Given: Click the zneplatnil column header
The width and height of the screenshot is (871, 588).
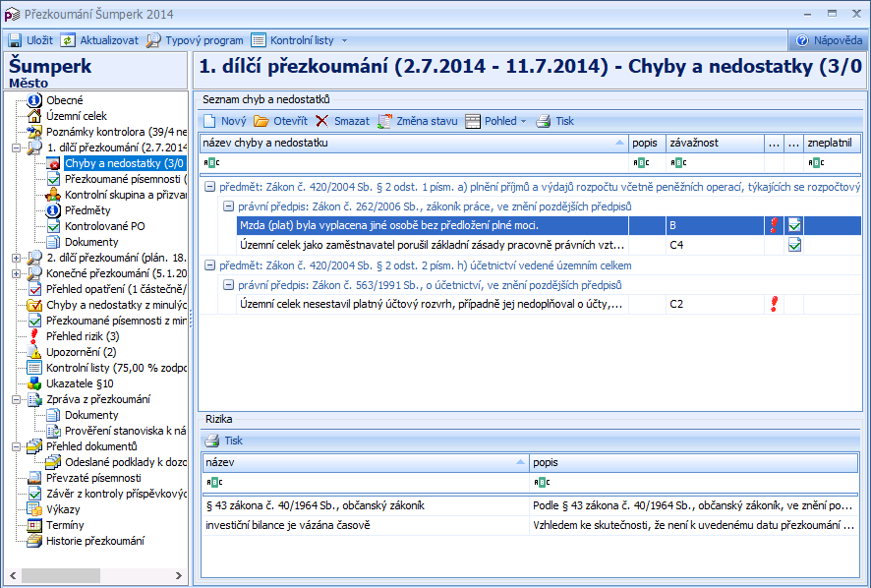Looking at the screenshot, I should (x=832, y=143).
